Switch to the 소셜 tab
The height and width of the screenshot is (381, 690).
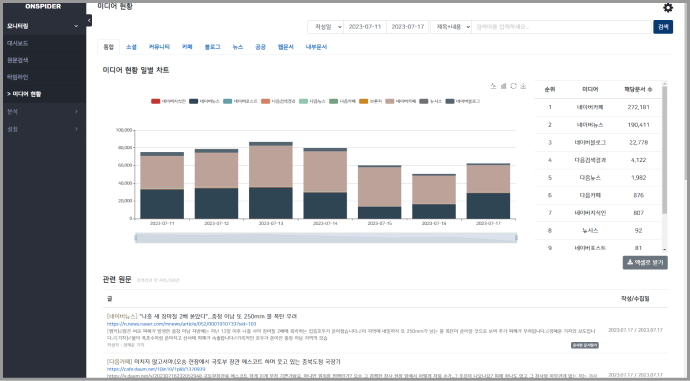point(131,47)
